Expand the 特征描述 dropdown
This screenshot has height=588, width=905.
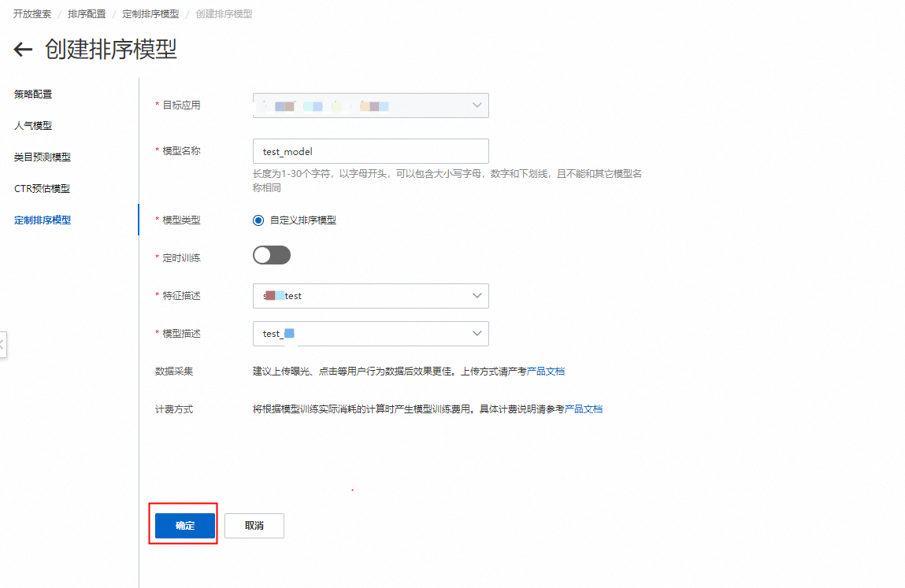click(x=370, y=296)
